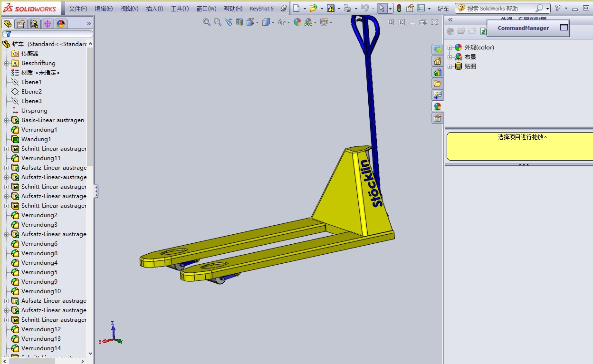Click the Undo icon
This screenshot has height=364, width=593.
(364, 8)
